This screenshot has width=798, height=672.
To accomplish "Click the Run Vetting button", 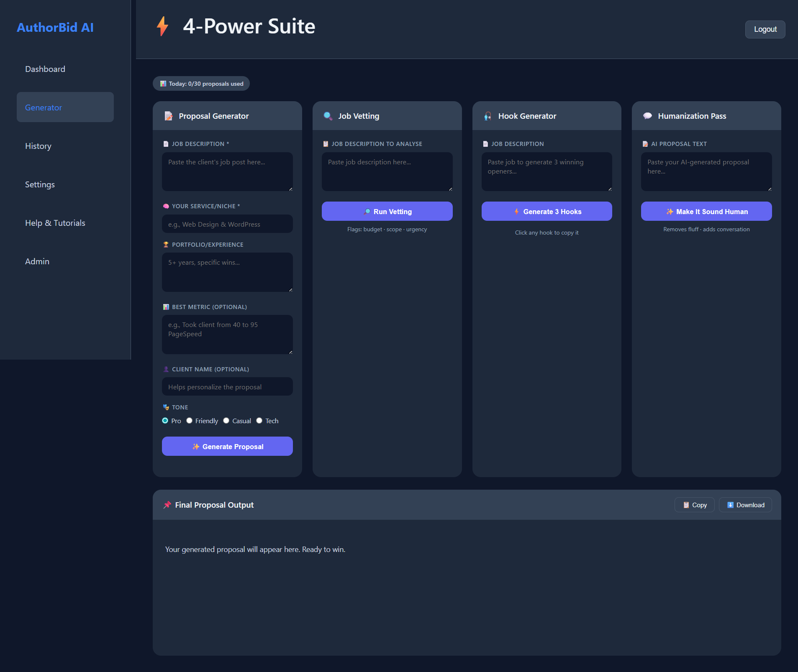I will (x=387, y=212).
